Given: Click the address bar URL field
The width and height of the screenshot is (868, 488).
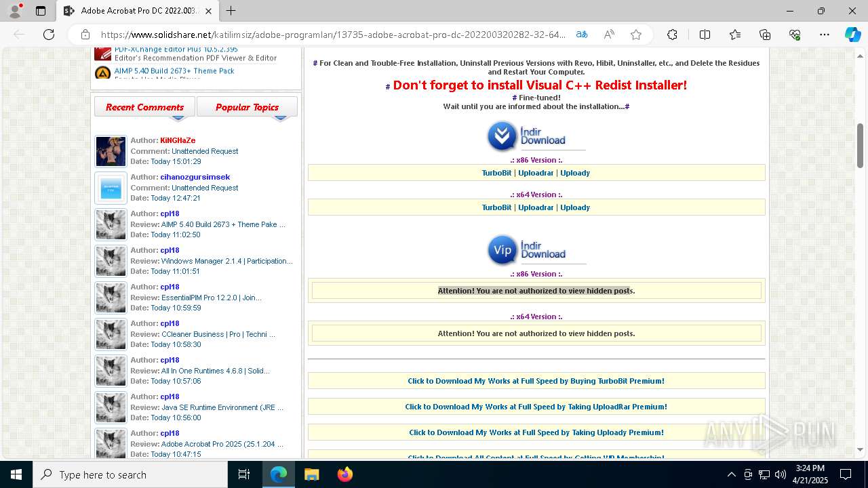Looking at the screenshot, I should pos(332,35).
